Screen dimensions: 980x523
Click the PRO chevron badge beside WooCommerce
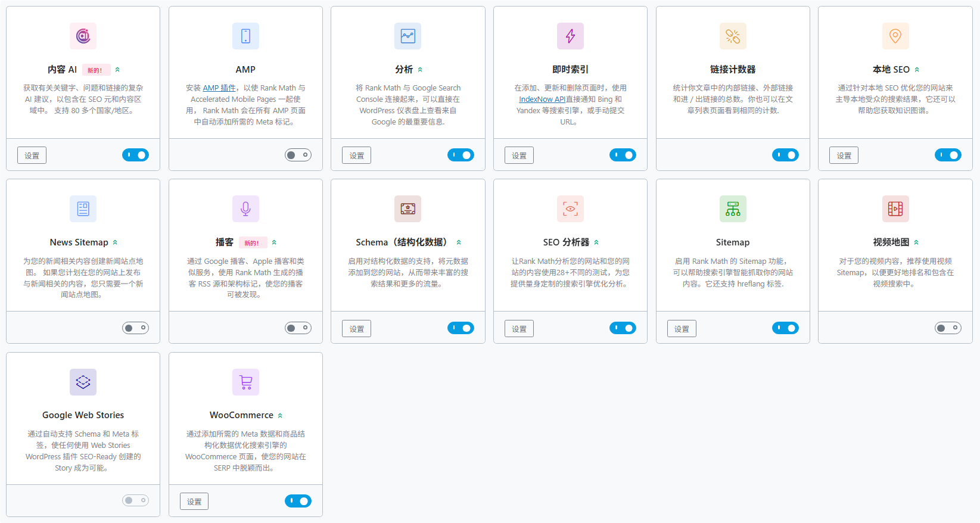point(280,416)
